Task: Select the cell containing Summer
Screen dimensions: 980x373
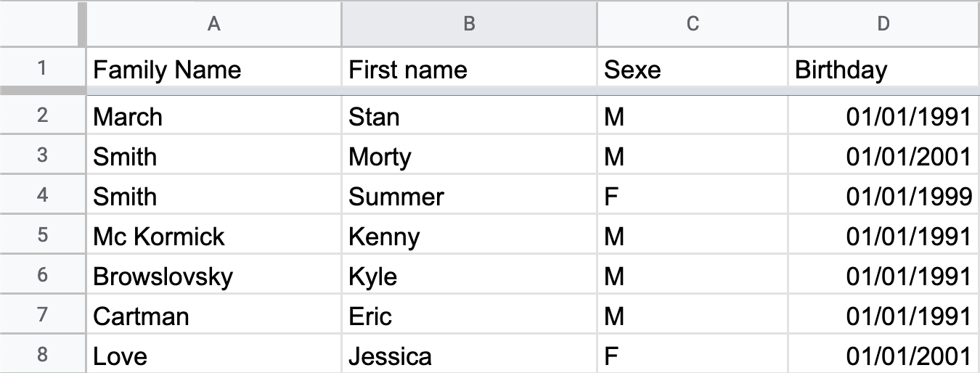Action: [x=469, y=196]
